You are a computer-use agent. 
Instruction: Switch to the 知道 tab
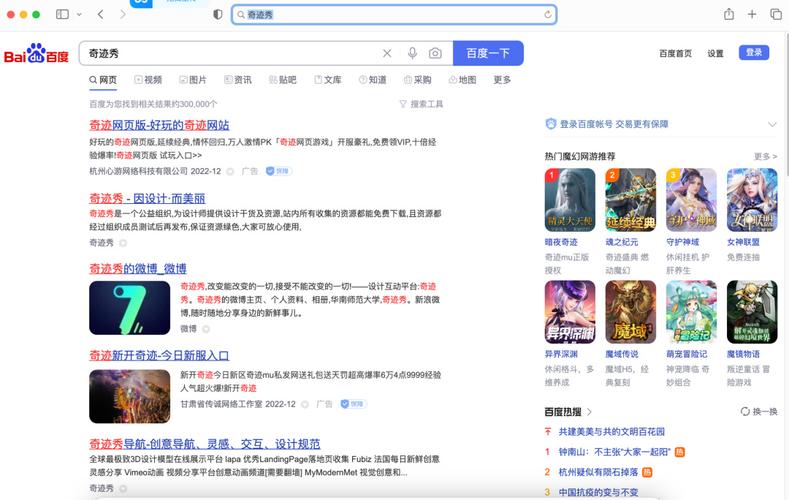[372, 80]
